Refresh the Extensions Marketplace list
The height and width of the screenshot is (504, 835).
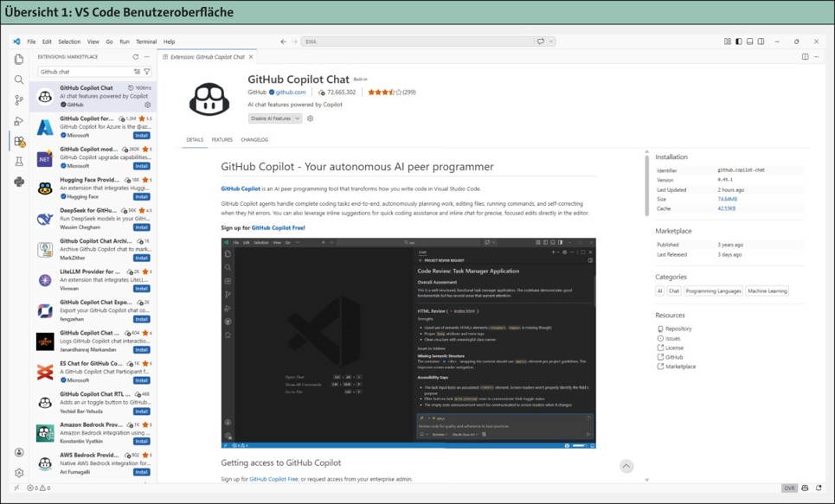[x=135, y=56]
